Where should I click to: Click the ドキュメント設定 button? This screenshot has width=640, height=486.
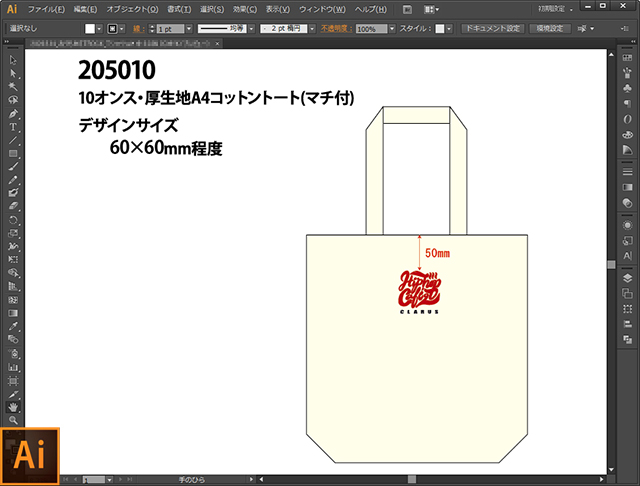click(493, 28)
